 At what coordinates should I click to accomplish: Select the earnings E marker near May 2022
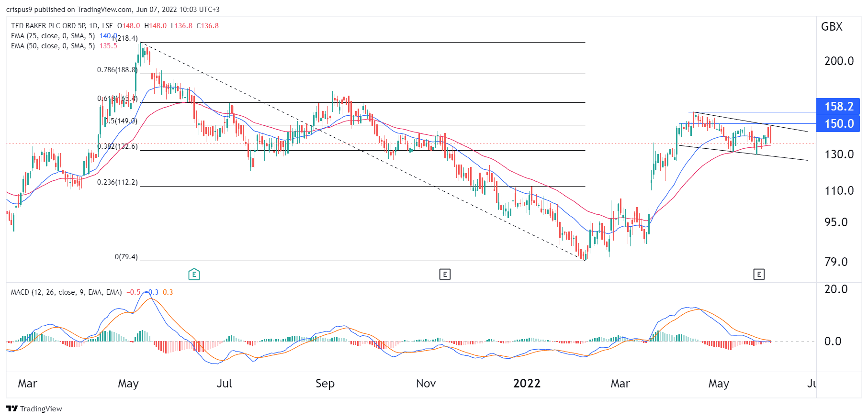[759, 274]
